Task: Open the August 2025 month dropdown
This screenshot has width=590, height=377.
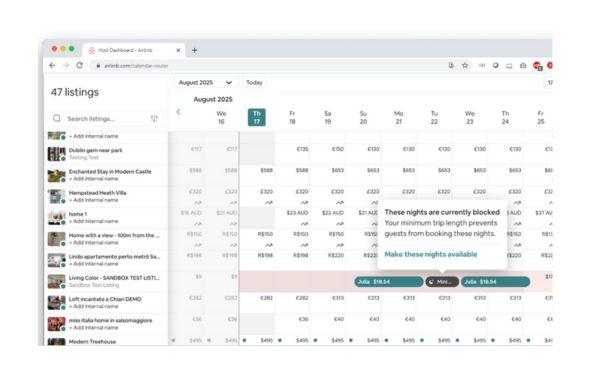Action: [x=205, y=82]
